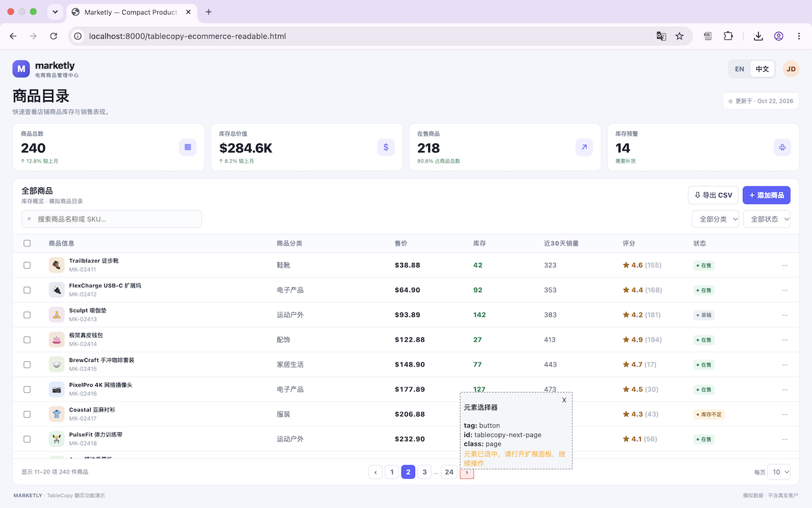
Task: Go to pagination page 24
Action: (449, 472)
